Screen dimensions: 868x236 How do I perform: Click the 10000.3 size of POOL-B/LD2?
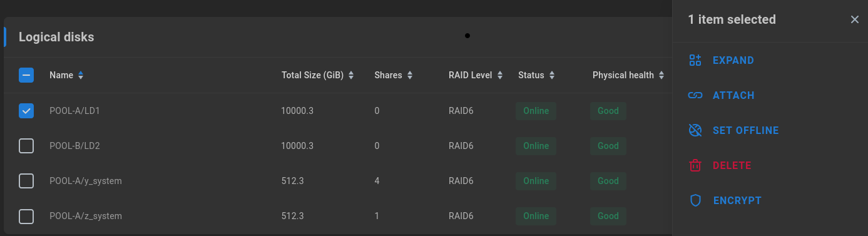pyautogui.click(x=297, y=146)
